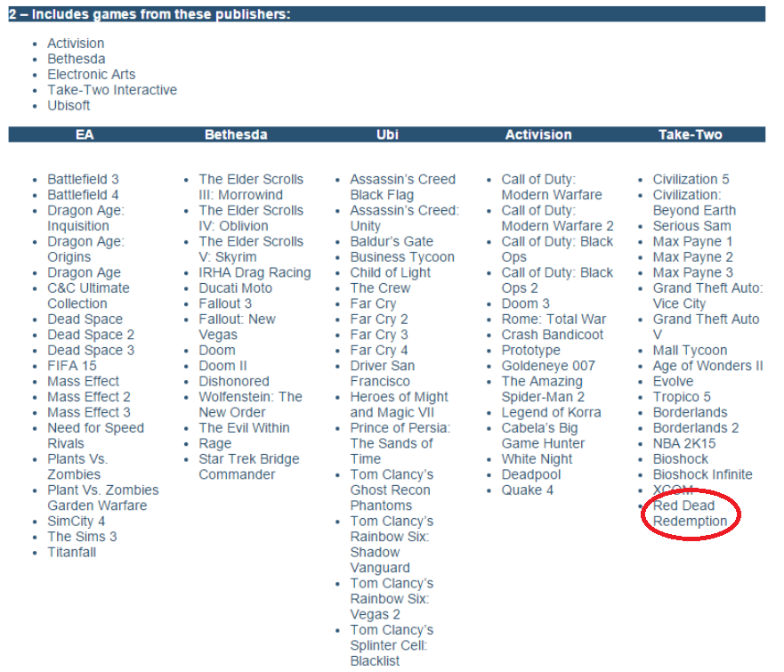Select 'Ubisoft' in the publishers list
Screen dimensions: 784x672
pyautogui.click(x=69, y=106)
